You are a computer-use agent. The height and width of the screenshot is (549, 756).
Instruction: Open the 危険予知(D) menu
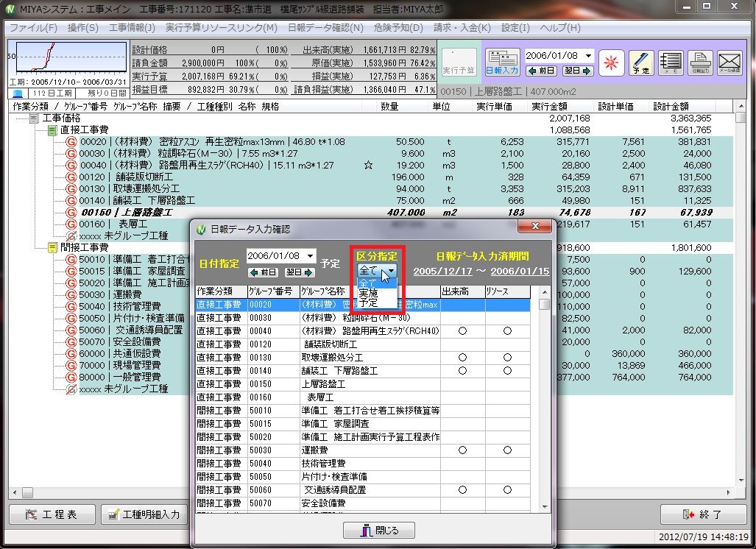coord(398,28)
